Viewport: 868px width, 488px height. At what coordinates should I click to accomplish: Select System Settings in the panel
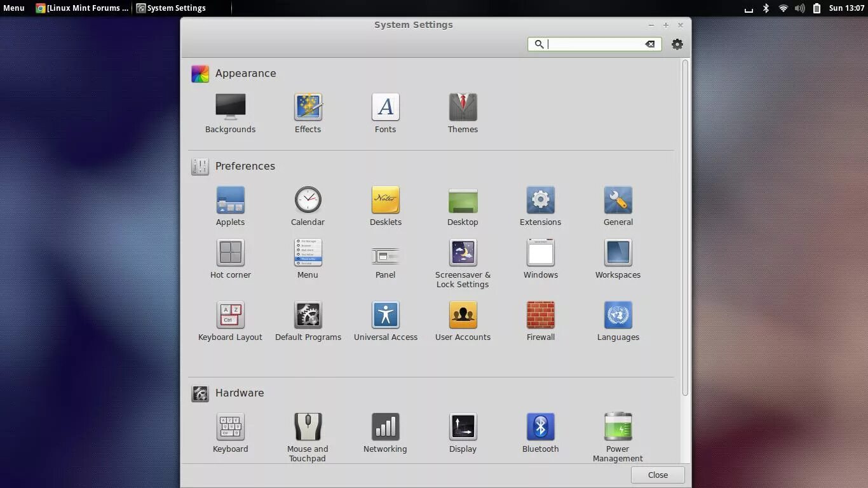(171, 8)
